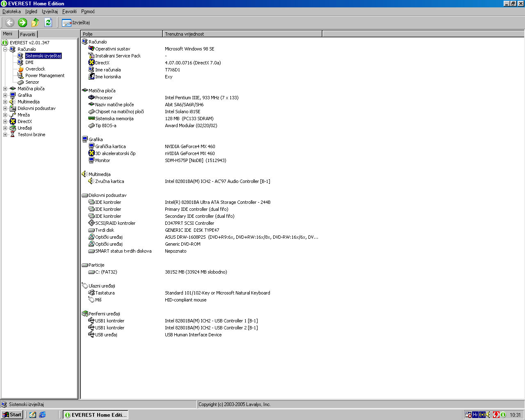Collapse the Računalo tree node
Screen dimensions: 525x420
pyautogui.click(x=5, y=49)
